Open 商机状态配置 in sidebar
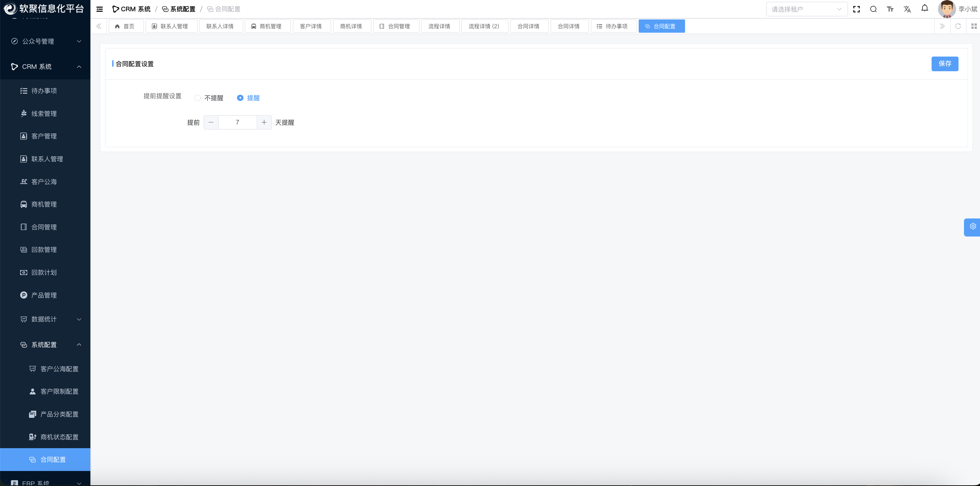Viewport: 980px width, 486px height. click(x=59, y=437)
